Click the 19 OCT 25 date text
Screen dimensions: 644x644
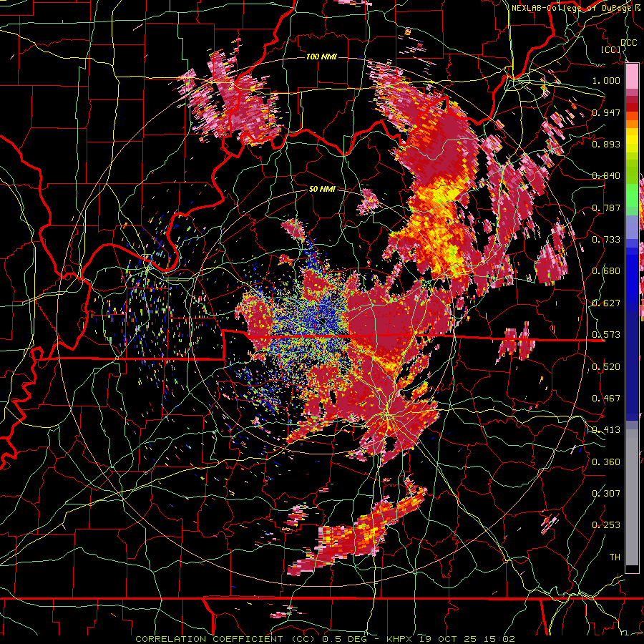tap(448, 639)
